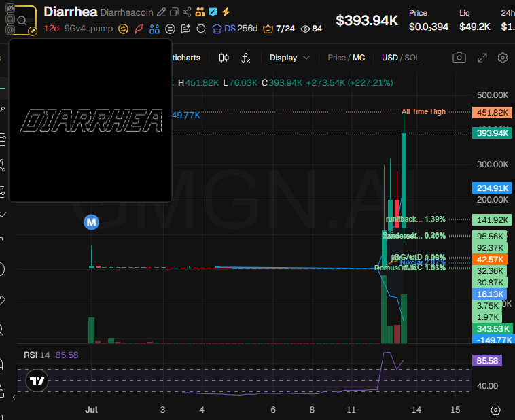This screenshot has height=420, width=515.
Task: Click the Diarrhea token title
Action: 71,12
